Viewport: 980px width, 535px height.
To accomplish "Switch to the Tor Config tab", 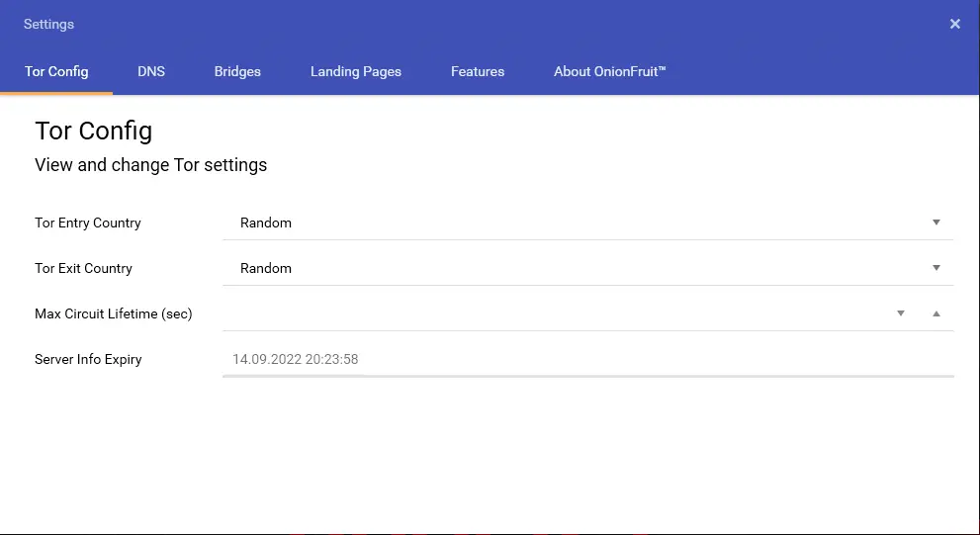I will tap(56, 71).
